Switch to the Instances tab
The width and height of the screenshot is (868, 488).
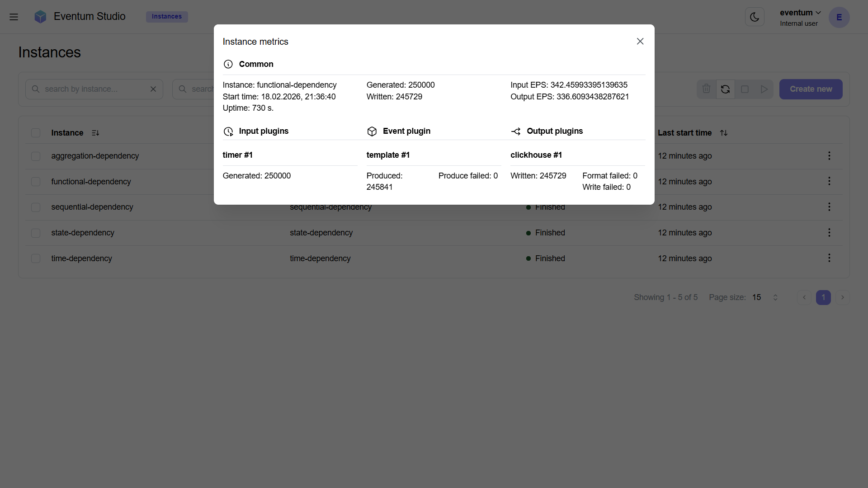point(167,17)
